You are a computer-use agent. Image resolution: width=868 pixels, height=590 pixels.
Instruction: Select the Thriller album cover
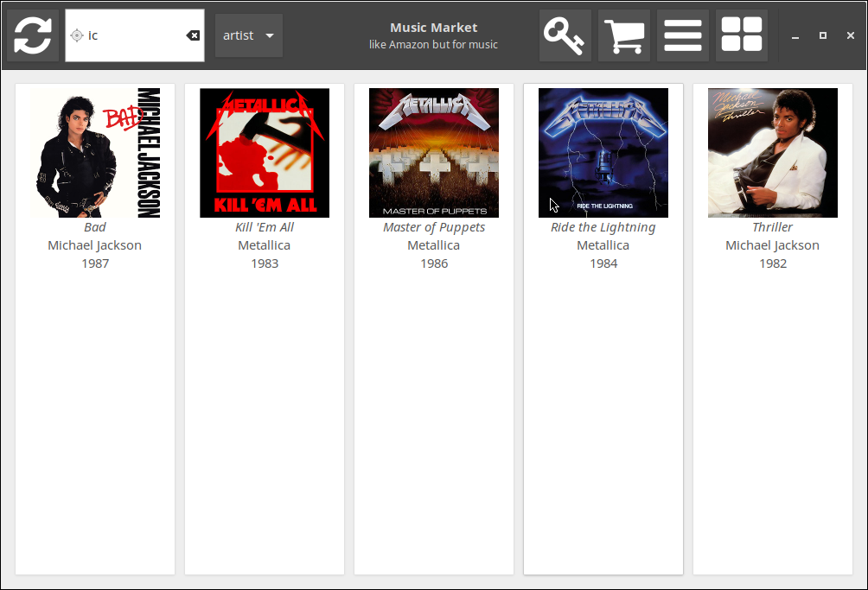[x=773, y=153]
